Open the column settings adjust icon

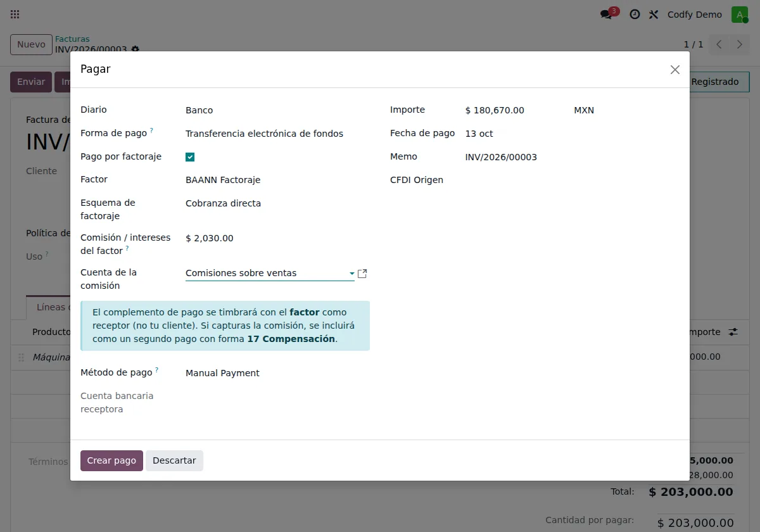click(733, 332)
